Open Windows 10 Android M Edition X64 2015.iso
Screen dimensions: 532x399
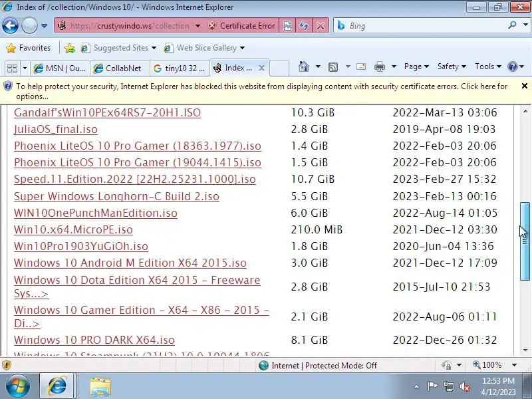click(x=130, y=263)
